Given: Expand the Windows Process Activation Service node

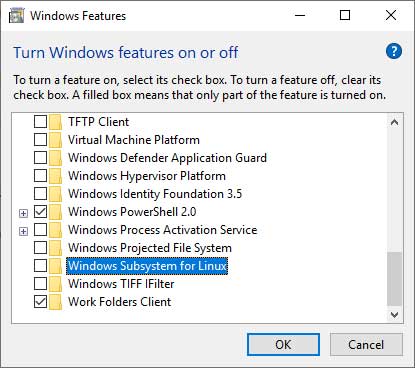Looking at the screenshot, I should (23, 231).
